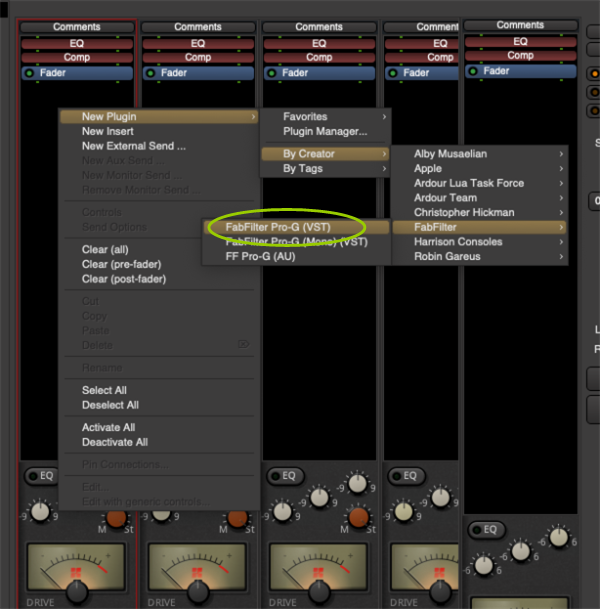Expand Harrison Consoles creator submenu
The height and width of the screenshot is (609, 600).
[479, 242]
